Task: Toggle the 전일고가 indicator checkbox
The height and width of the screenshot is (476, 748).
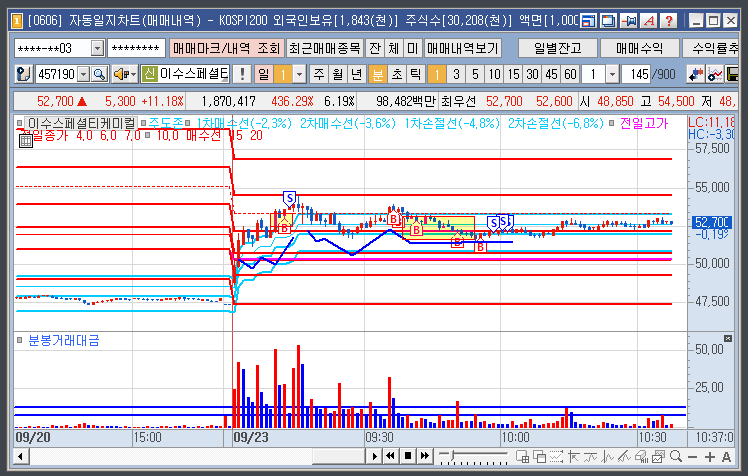Action: [612, 124]
